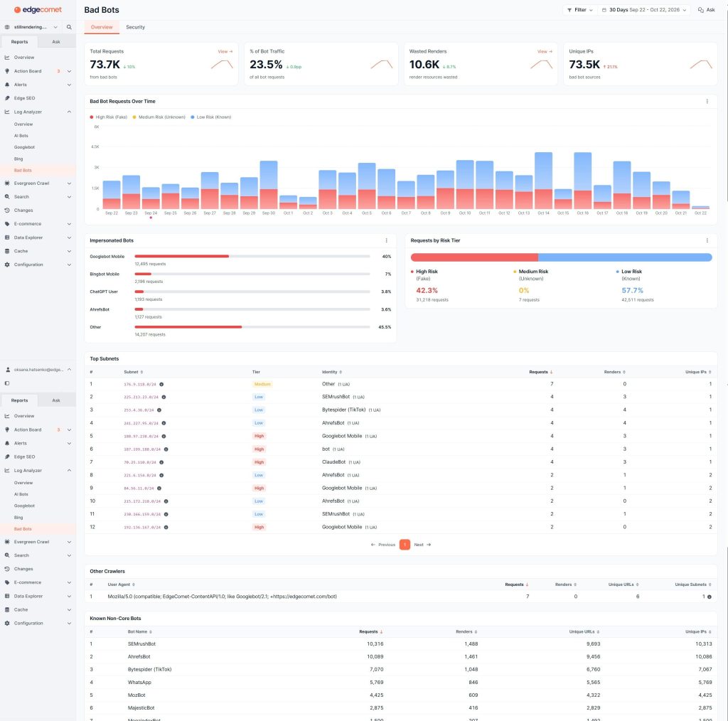
Task: Click the info icon next to subnet 225.213.23.0/24
Action: [164, 397]
